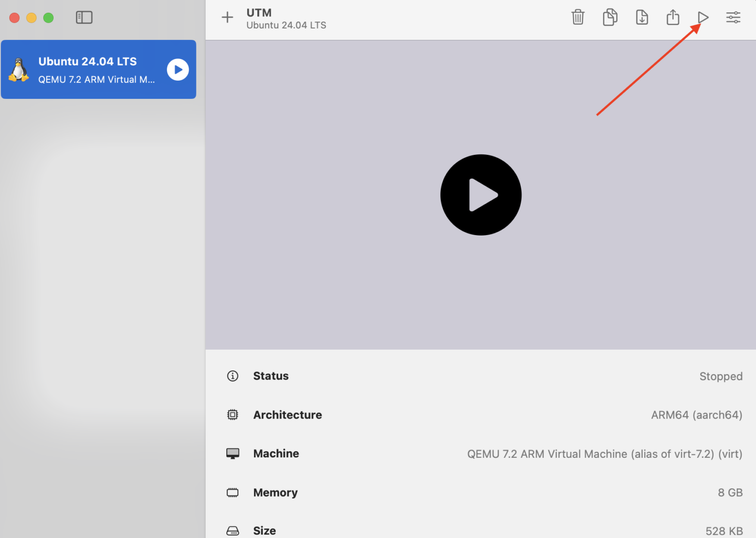Click the Machine monitor icon
This screenshot has height=538, width=756.
coord(232,453)
